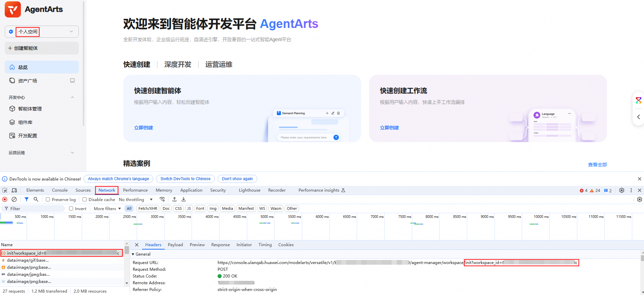The height and width of the screenshot is (295, 644).
Task: Click the inspect element picker icon
Action: coord(5,190)
